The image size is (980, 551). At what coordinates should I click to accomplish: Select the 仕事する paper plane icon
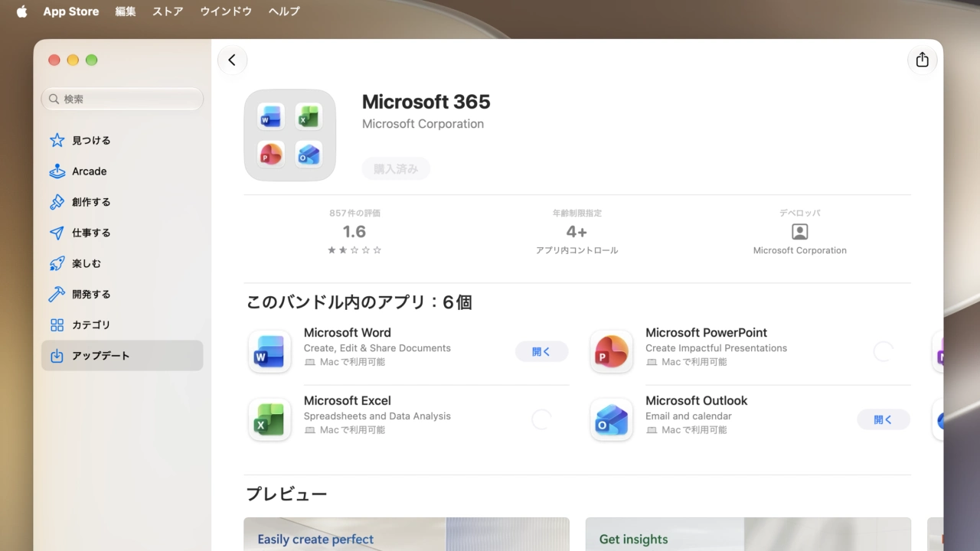click(x=57, y=233)
